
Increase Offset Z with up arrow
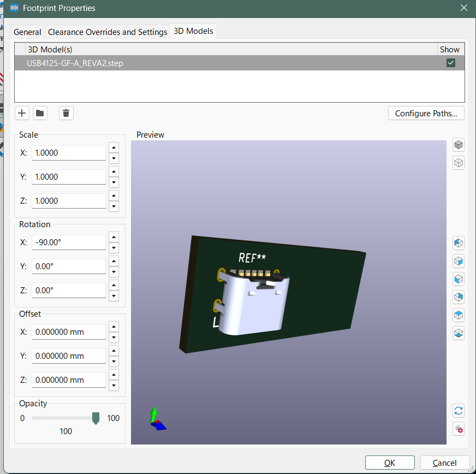(x=114, y=375)
